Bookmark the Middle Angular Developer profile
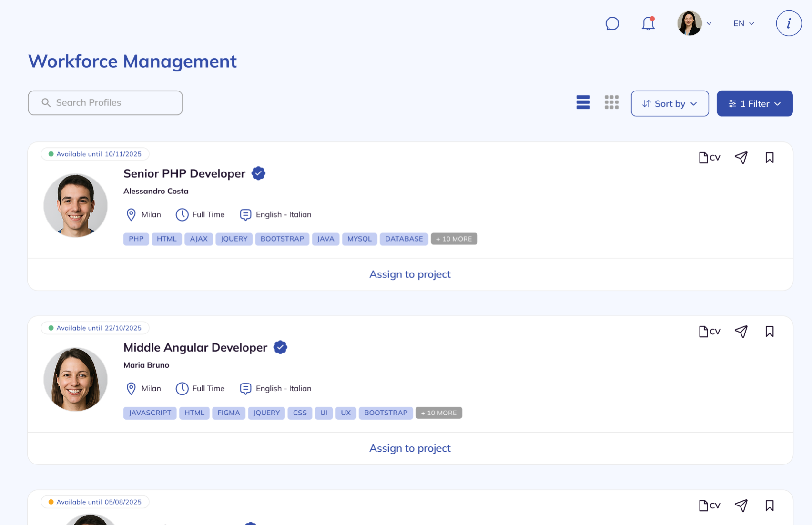 770,331
